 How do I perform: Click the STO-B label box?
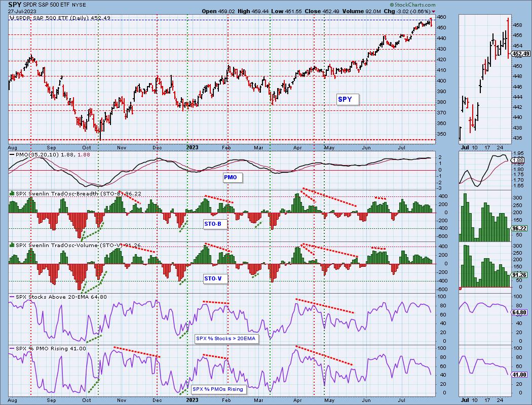click(x=215, y=224)
